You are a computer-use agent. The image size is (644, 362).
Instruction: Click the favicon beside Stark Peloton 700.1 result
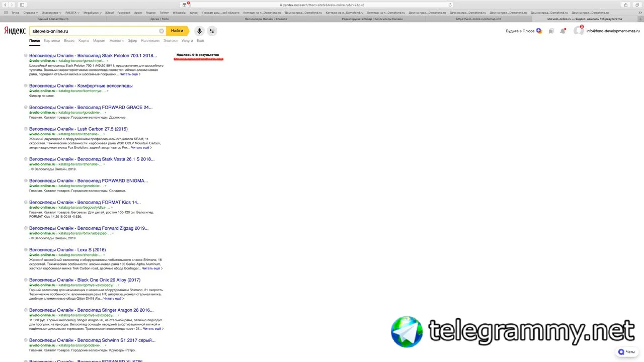26,55
